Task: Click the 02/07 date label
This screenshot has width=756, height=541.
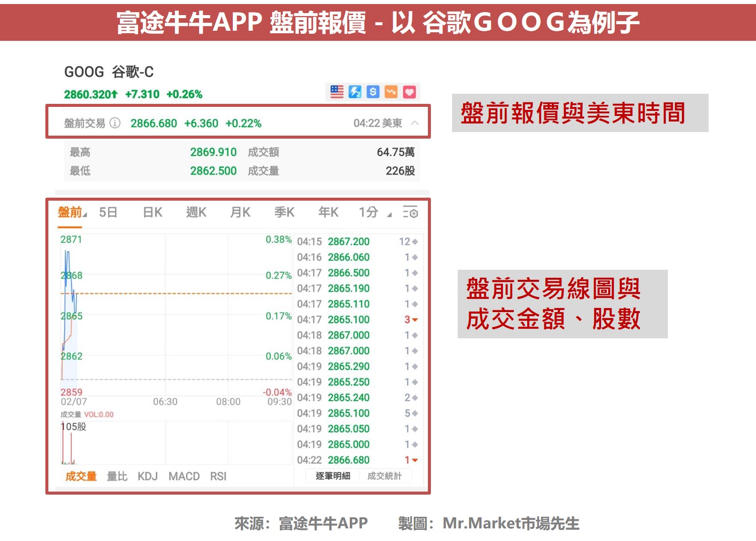Action: (x=74, y=402)
